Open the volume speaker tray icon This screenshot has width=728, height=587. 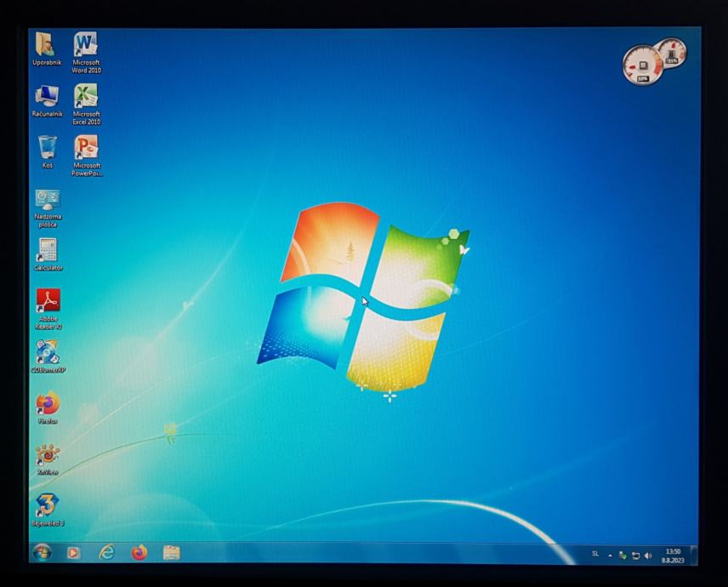coord(648,556)
